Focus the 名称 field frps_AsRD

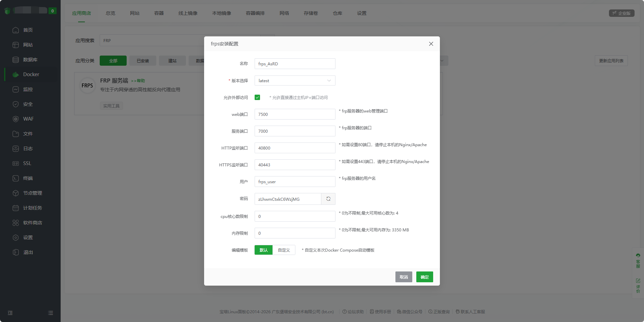point(295,64)
